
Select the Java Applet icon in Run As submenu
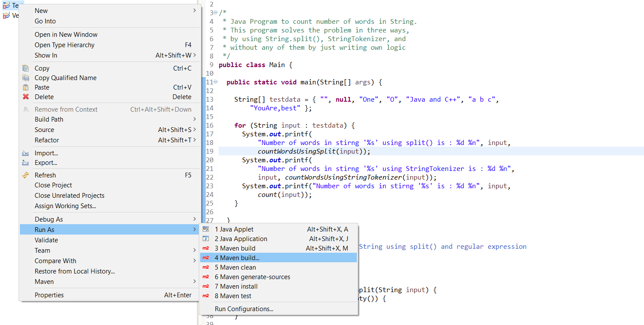coord(206,229)
